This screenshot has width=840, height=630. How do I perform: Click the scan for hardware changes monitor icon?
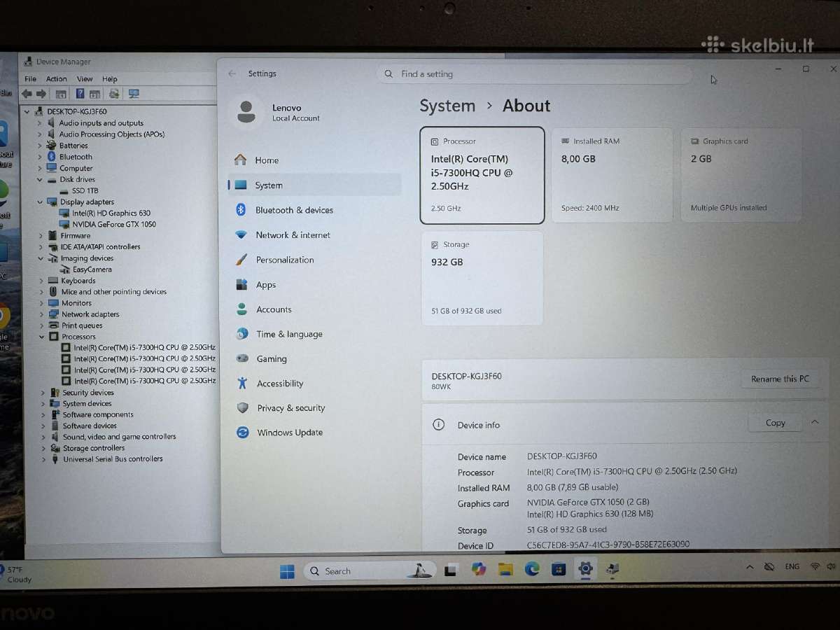click(134, 94)
